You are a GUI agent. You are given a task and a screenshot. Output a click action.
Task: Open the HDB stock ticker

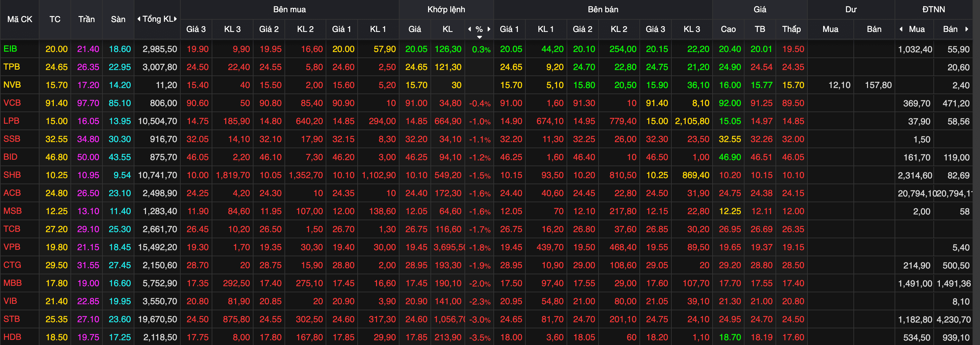pyautogui.click(x=12, y=337)
